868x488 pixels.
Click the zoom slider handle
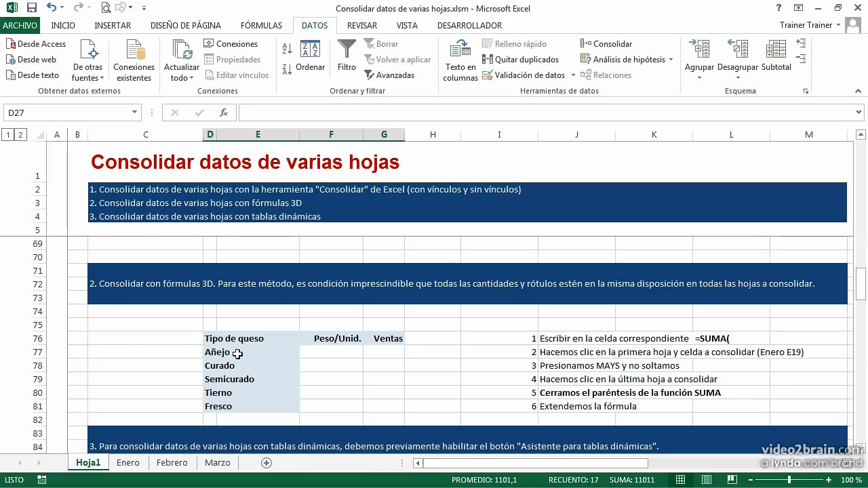click(789, 480)
